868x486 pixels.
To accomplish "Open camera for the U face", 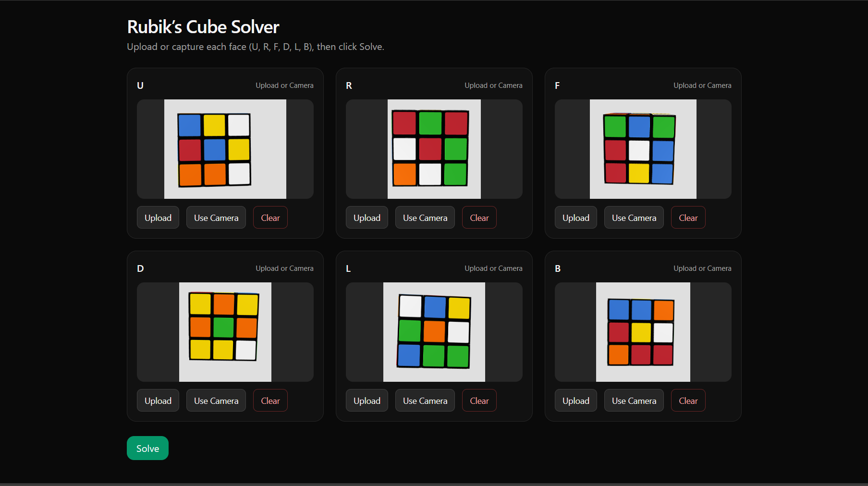I will [216, 218].
